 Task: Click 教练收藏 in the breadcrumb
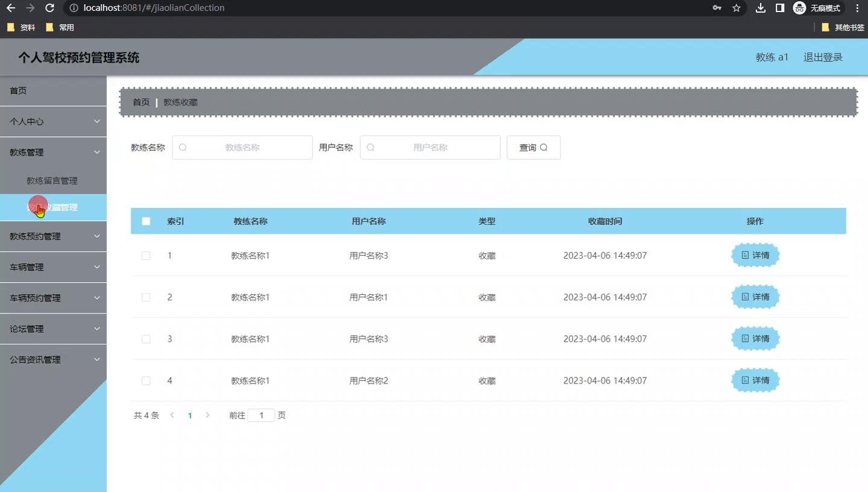click(x=180, y=102)
